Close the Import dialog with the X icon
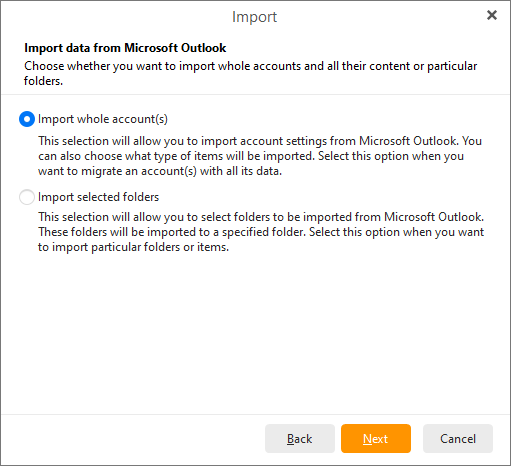 [x=492, y=15]
